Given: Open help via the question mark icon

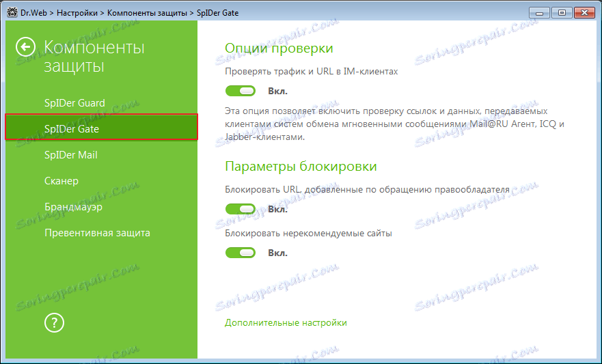Looking at the screenshot, I should click(54, 322).
